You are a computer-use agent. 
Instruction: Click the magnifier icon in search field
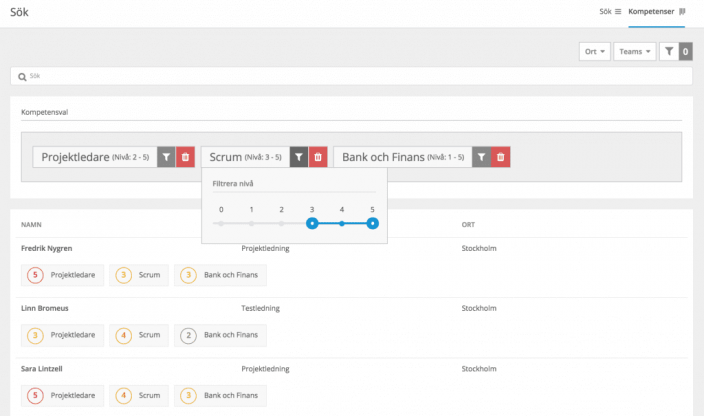click(x=21, y=76)
